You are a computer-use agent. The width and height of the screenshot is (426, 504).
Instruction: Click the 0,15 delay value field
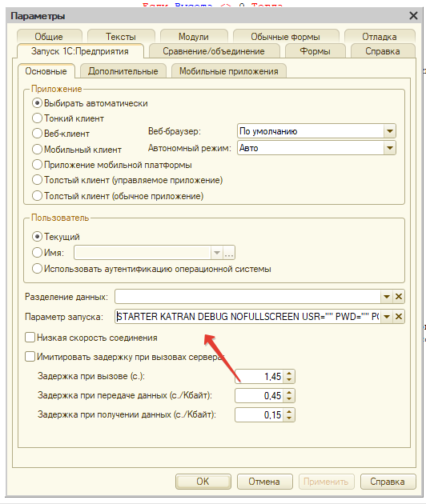point(259,415)
